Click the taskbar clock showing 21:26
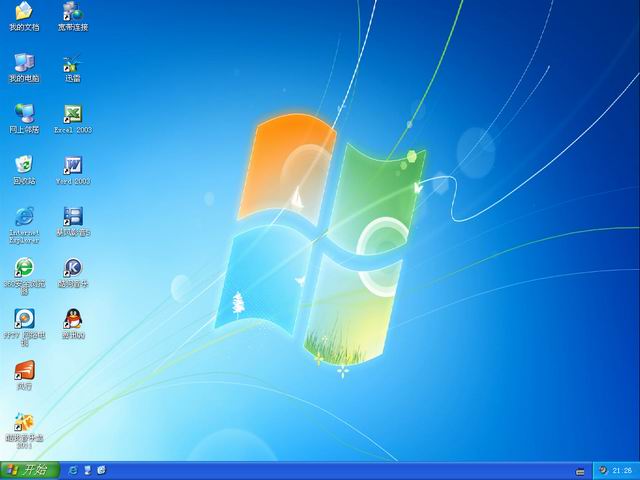The image size is (640, 480). point(622,471)
